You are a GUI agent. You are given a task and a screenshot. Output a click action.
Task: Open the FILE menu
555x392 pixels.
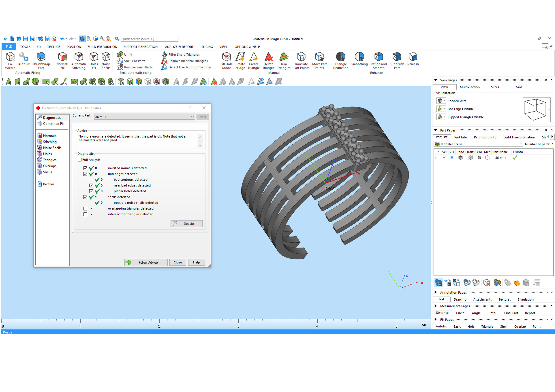[x=9, y=46]
